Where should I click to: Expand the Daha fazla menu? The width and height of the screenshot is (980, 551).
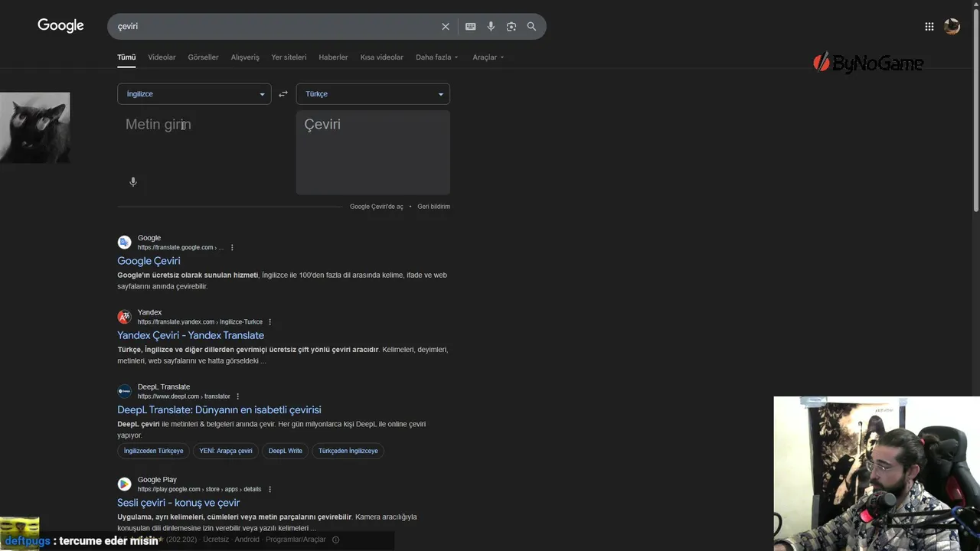point(437,57)
